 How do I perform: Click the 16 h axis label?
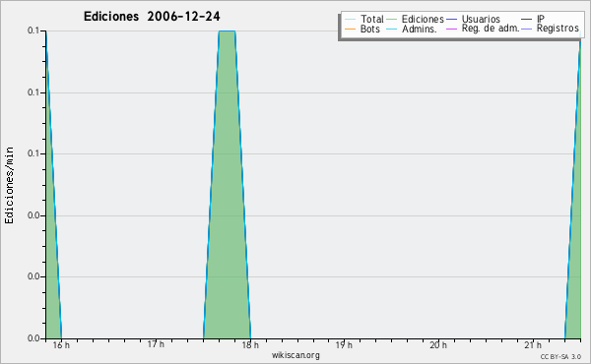coord(61,345)
